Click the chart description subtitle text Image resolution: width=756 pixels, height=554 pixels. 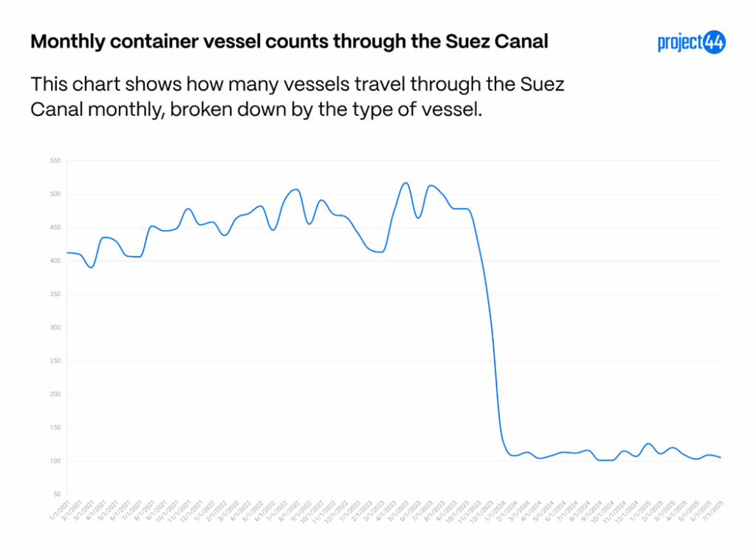click(x=297, y=97)
